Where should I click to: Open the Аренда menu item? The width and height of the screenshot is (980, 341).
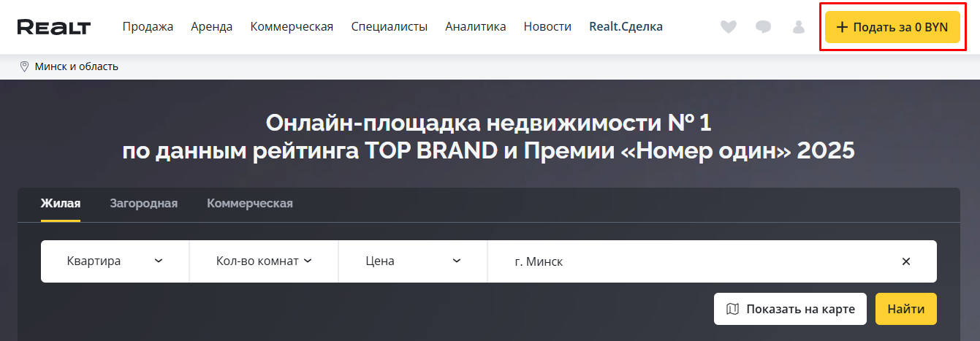(x=212, y=27)
